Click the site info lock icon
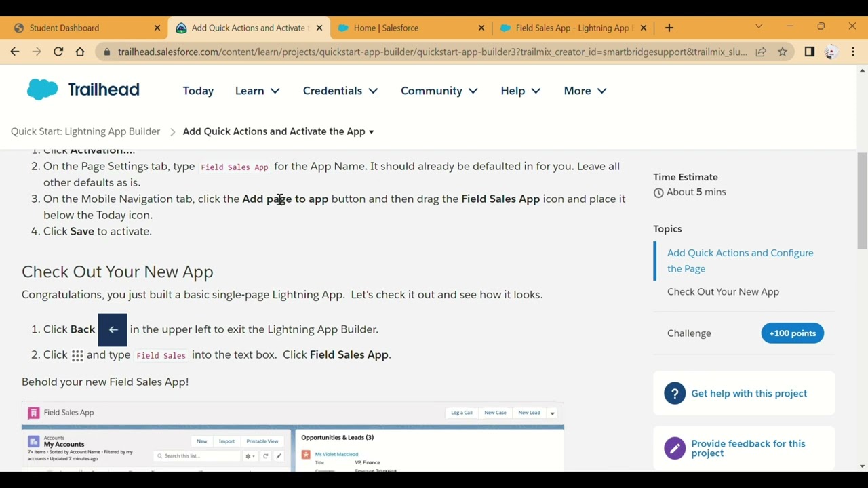868x488 pixels. (x=106, y=52)
